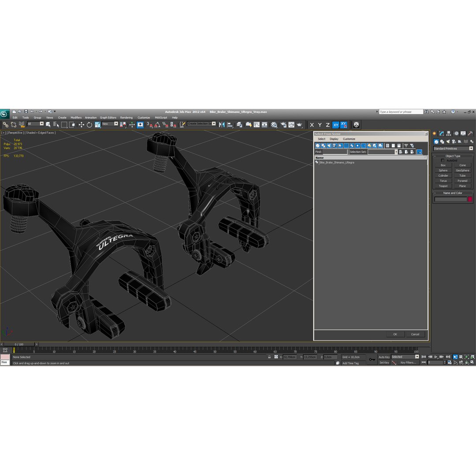This screenshot has width=476, height=476.
Task: Click the Select and Link tool
Action: (5, 125)
